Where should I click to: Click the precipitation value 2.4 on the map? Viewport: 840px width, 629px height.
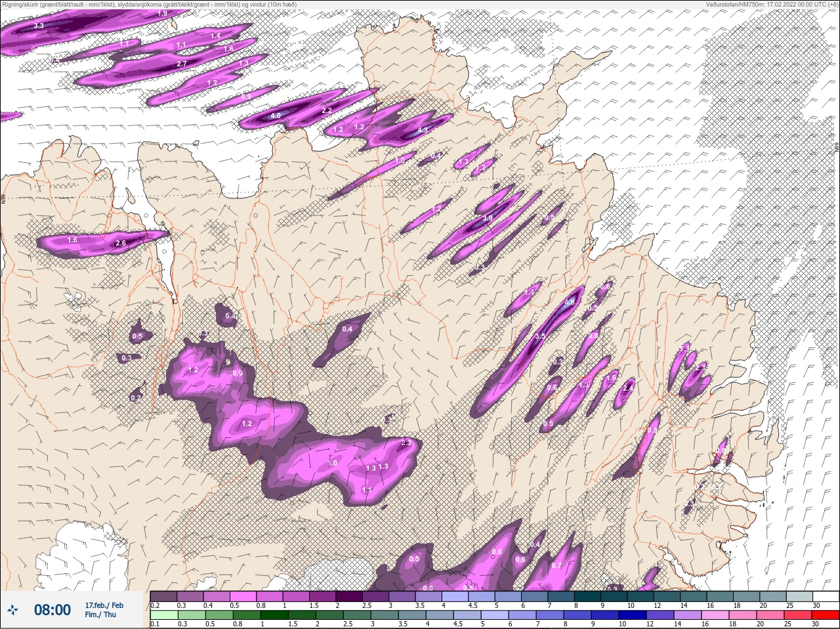click(x=628, y=388)
